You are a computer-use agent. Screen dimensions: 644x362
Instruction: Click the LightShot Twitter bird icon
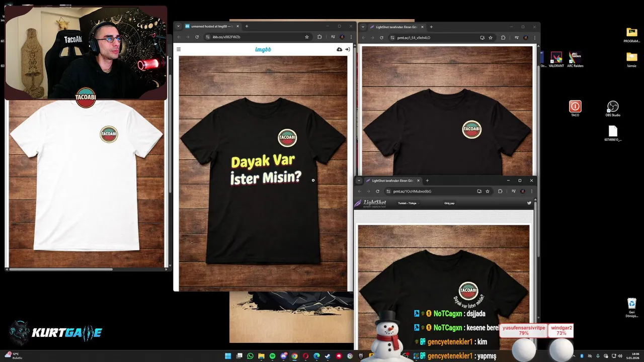point(529,203)
